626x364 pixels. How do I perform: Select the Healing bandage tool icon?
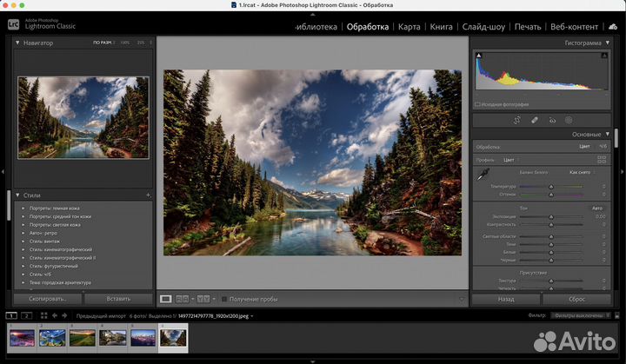(x=535, y=120)
